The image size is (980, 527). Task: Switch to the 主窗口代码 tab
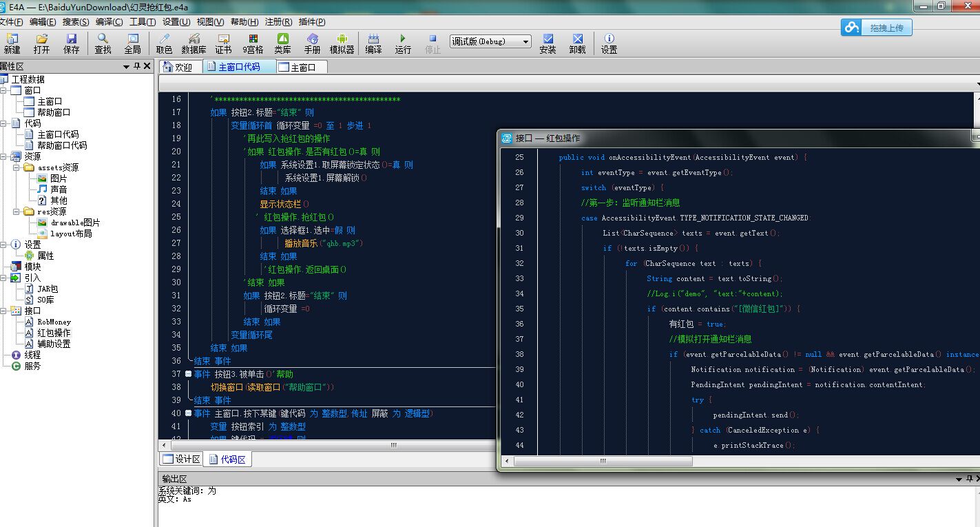[238, 67]
